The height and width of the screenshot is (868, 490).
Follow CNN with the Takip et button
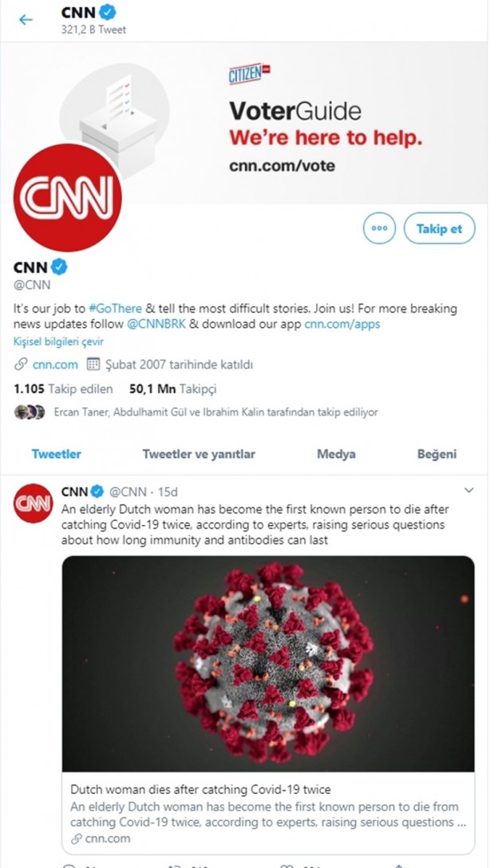440,228
